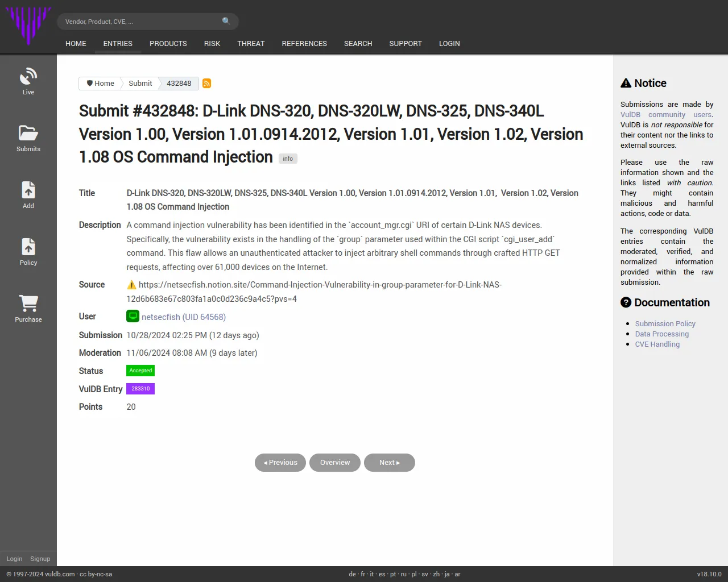
Task: Open the SEARCH menu
Action: click(358, 44)
